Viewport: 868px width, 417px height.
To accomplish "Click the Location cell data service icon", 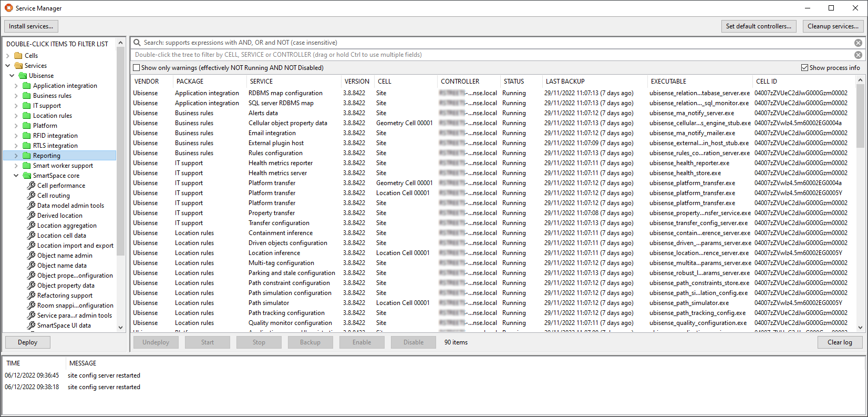I will coord(31,236).
